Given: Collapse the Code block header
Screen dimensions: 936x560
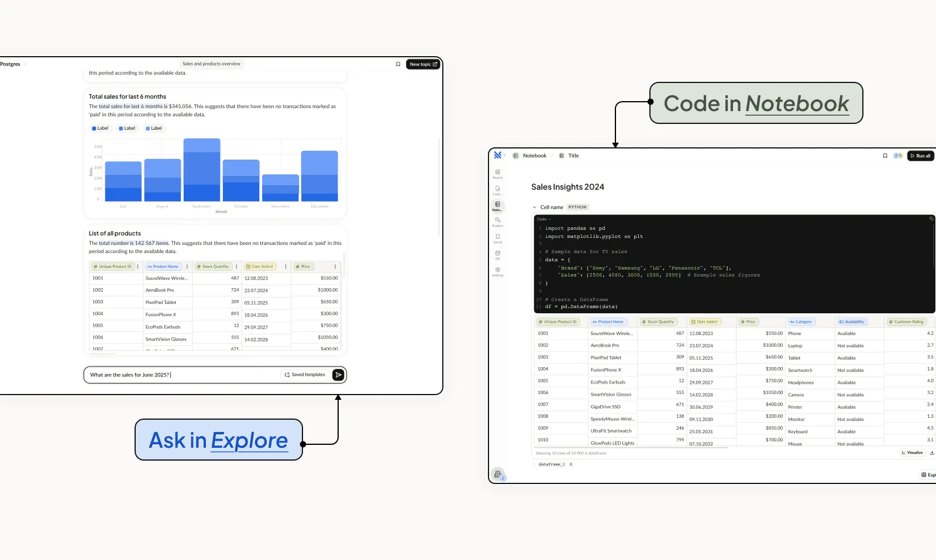Looking at the screenshot, I should point(544,219).
